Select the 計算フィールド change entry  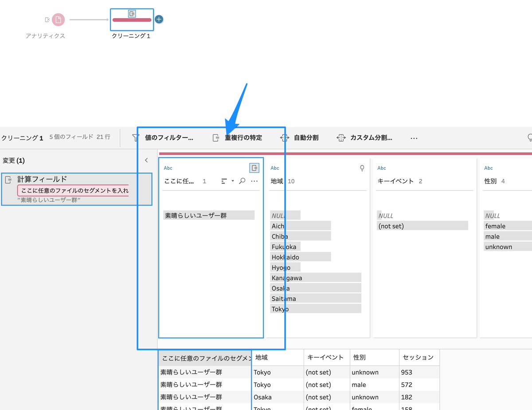(x=77, y=189)
